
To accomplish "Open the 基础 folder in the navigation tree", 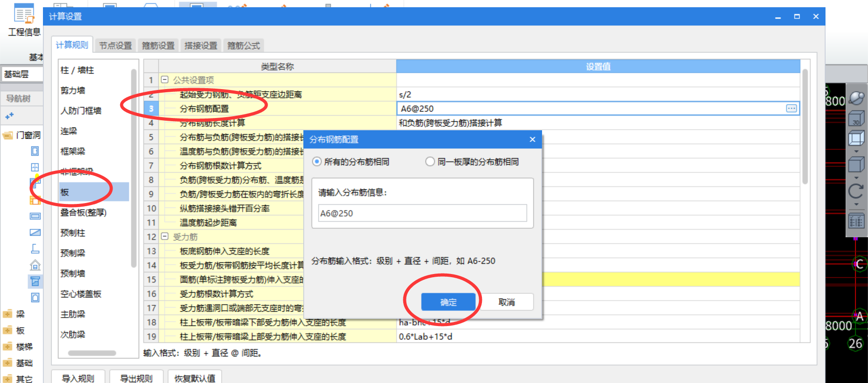I will (8, 363).
